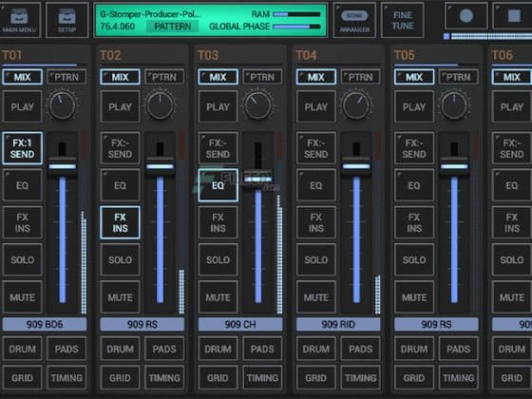This screenshot has width=532, height=399.
Task: Select MIX tab on track T01
Action: pyautogui.click(x=23, y=77)
